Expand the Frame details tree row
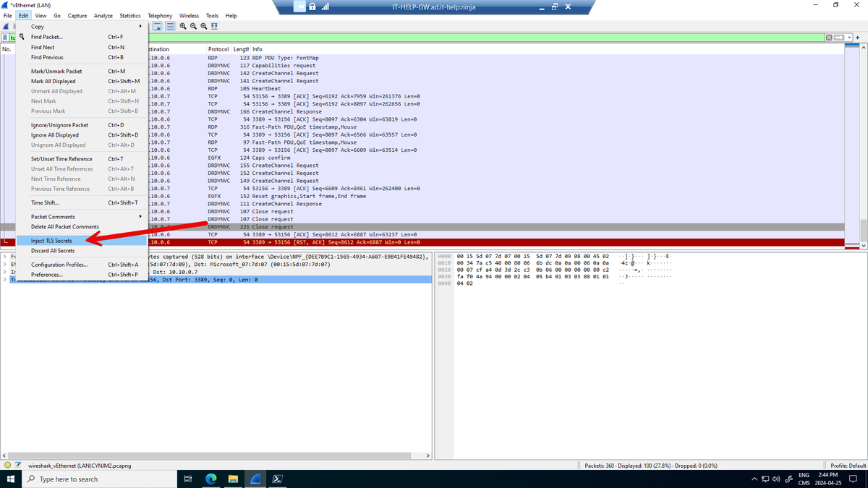868x488 pixels. [5, 257]
